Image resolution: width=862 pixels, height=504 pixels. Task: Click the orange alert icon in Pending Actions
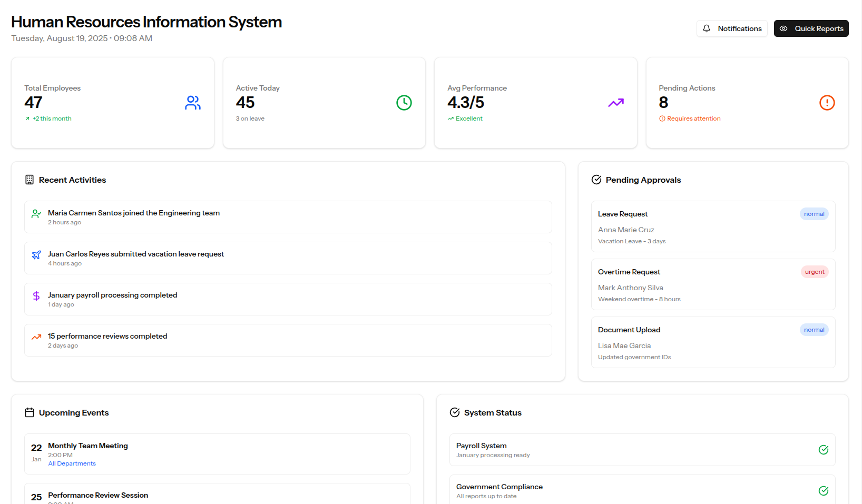(x=827, y=103)
